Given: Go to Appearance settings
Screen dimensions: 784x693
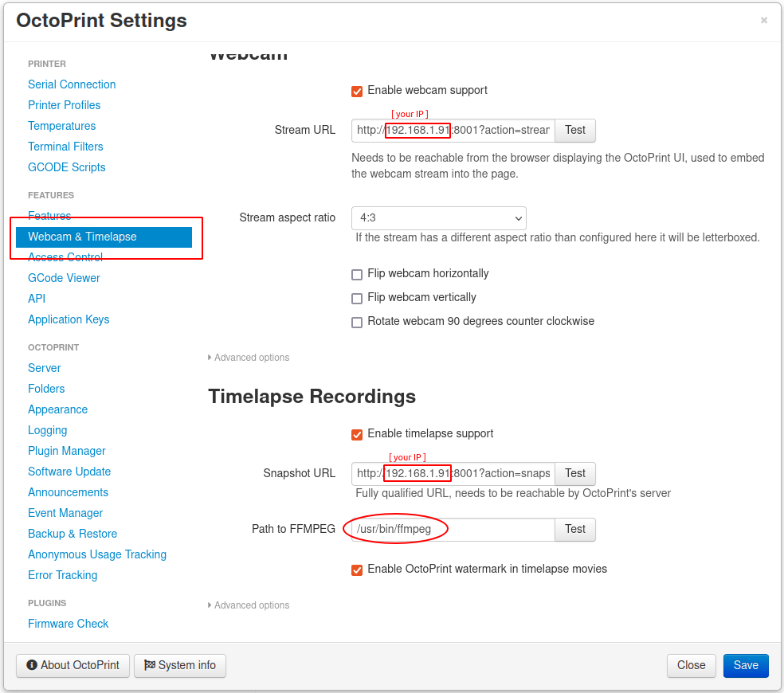Looking at the screenshot, I should (57, 409).
